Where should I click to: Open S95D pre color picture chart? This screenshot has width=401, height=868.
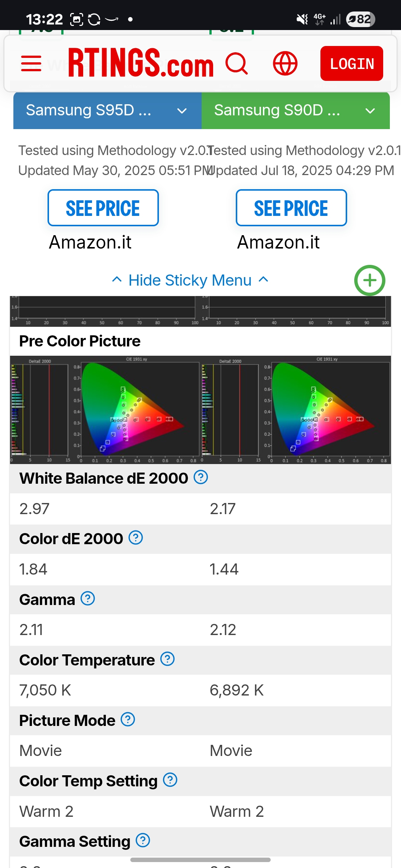coord(105,410)
